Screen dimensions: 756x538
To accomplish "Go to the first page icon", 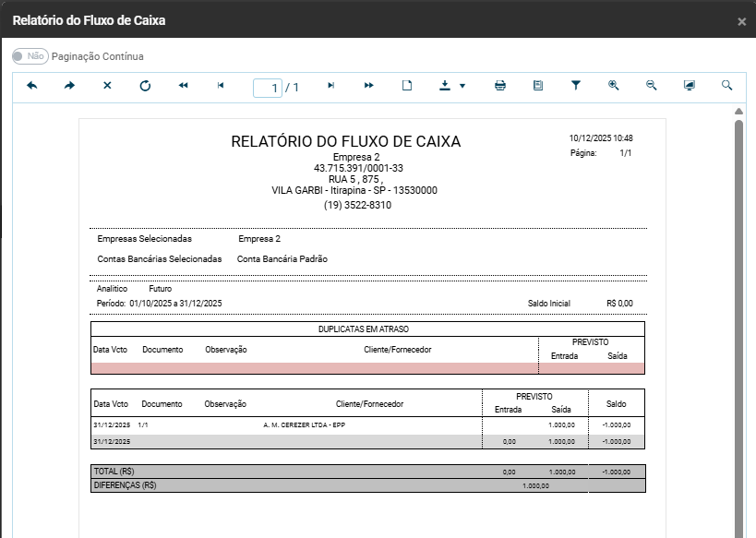I will (183, 86).
